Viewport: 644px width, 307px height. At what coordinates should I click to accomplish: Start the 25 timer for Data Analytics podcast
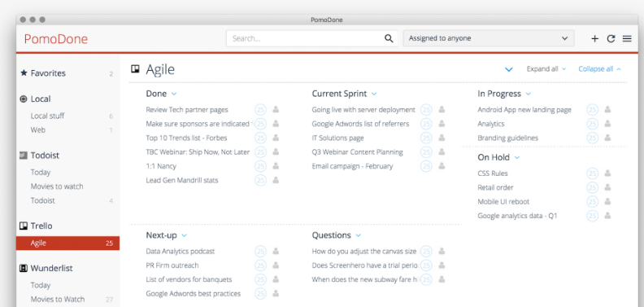coord(260,252)
